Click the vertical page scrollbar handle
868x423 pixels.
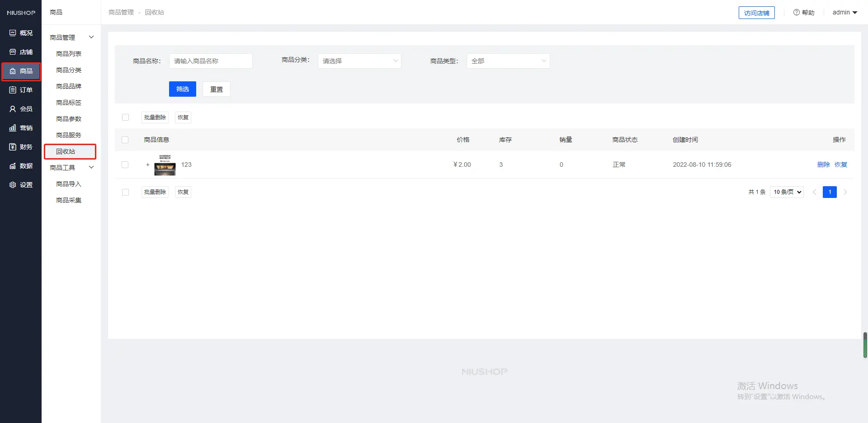pyautogui.click(x=865, y=345)
